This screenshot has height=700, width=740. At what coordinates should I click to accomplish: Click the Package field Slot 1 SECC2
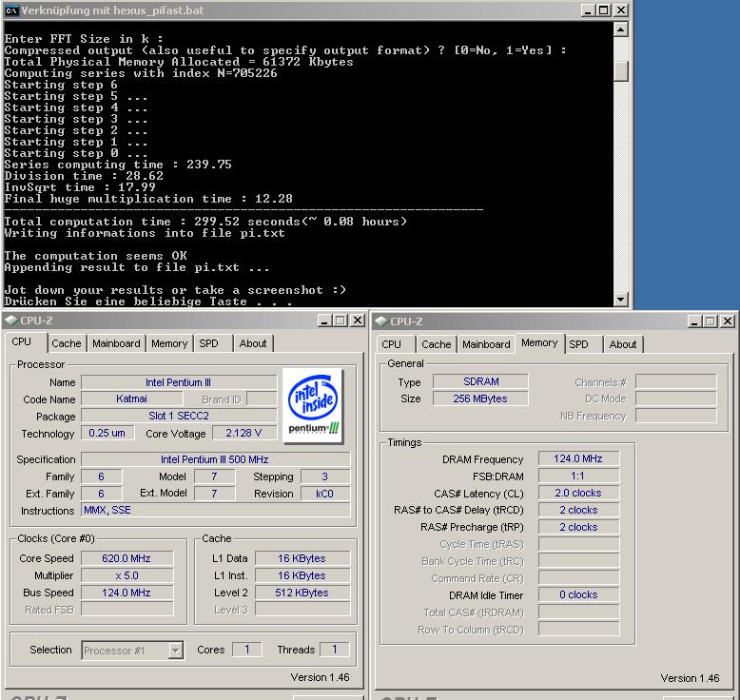[179, 416]
